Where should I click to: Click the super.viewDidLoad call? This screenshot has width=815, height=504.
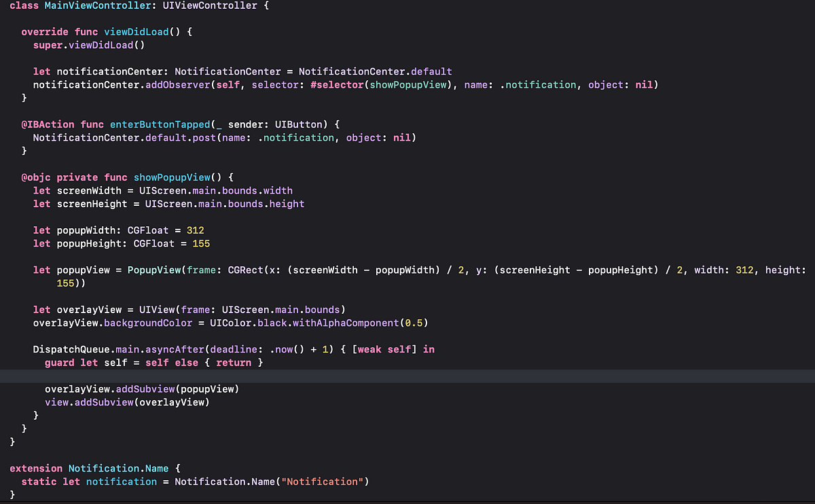(x=88, y=45)
